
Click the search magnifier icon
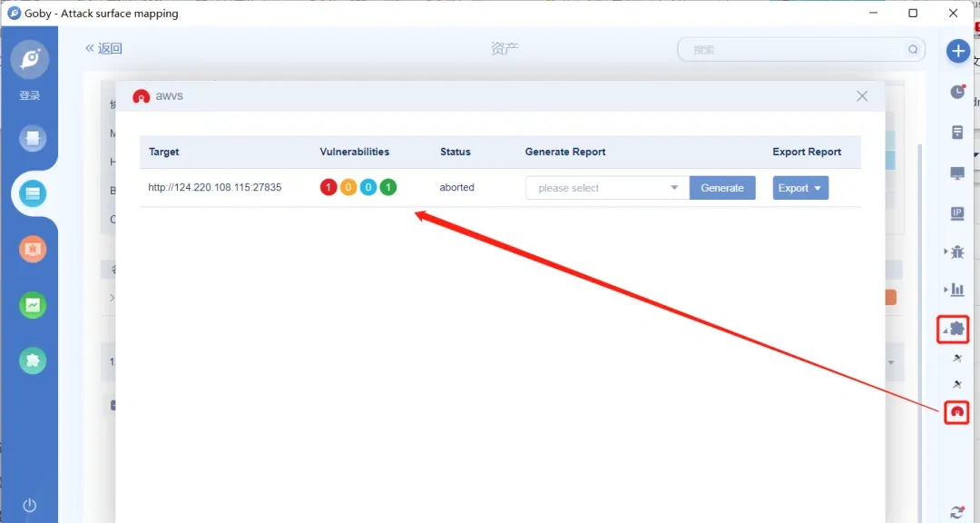[x=913, y=49]
